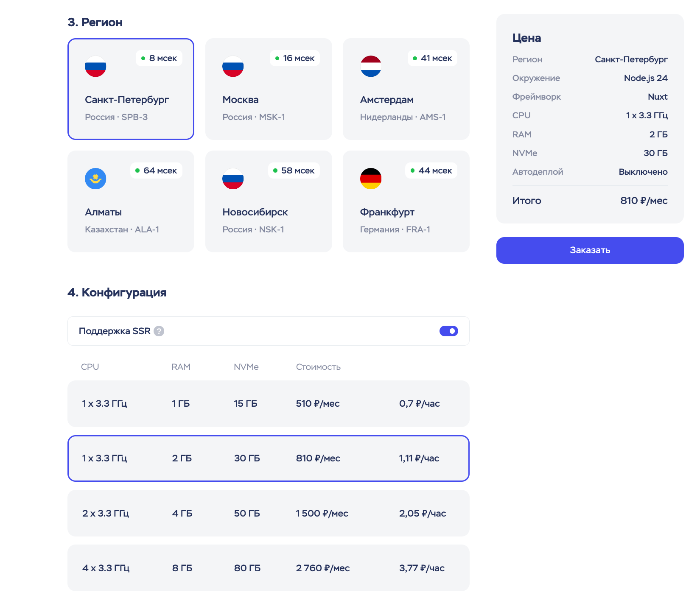This screenshot has width=700, height=609.
Task: Open the SSR support help icon
Action: pos(159,331)
